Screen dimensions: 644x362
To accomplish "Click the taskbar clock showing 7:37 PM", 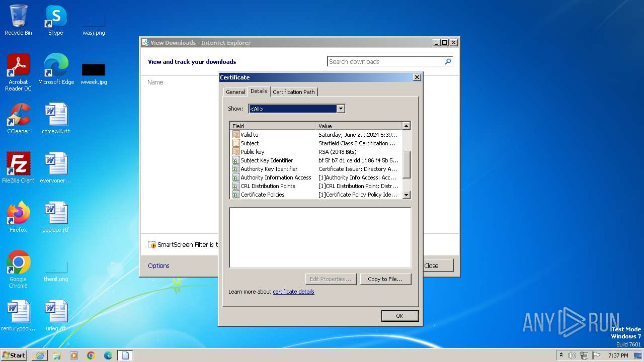I will coord(618,355).
